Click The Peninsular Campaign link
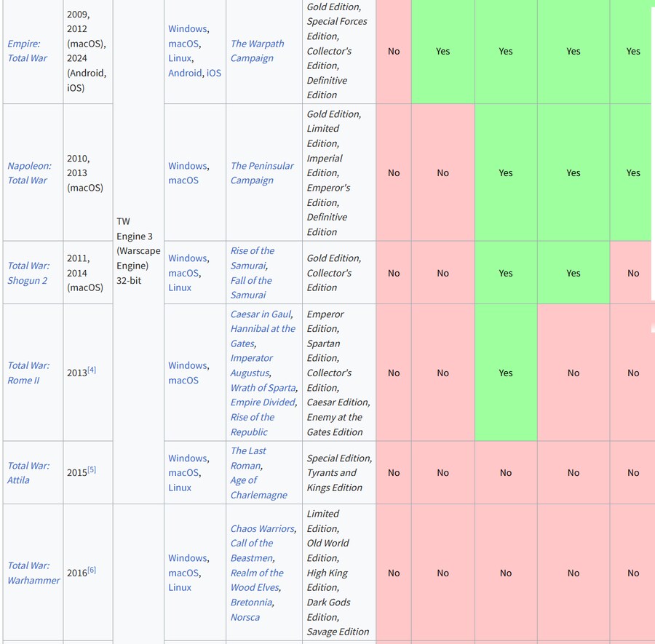Image resolution: width=655 pixels, height=644 pixels. (262, 173)
